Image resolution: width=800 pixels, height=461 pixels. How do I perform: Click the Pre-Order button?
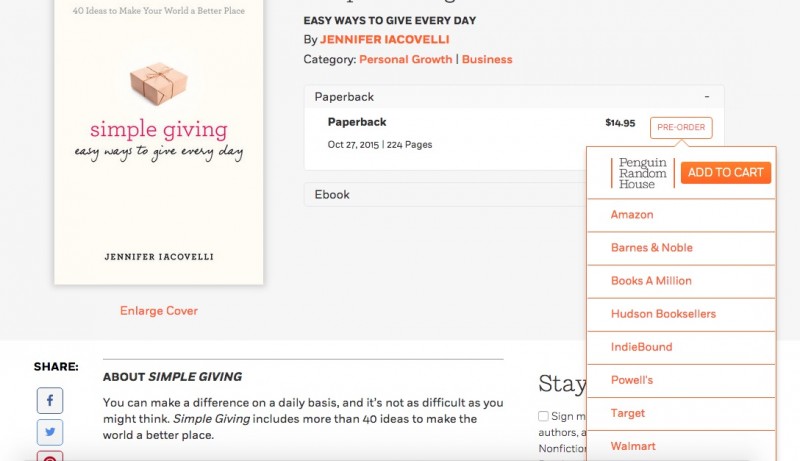click(x=681, y=127)
